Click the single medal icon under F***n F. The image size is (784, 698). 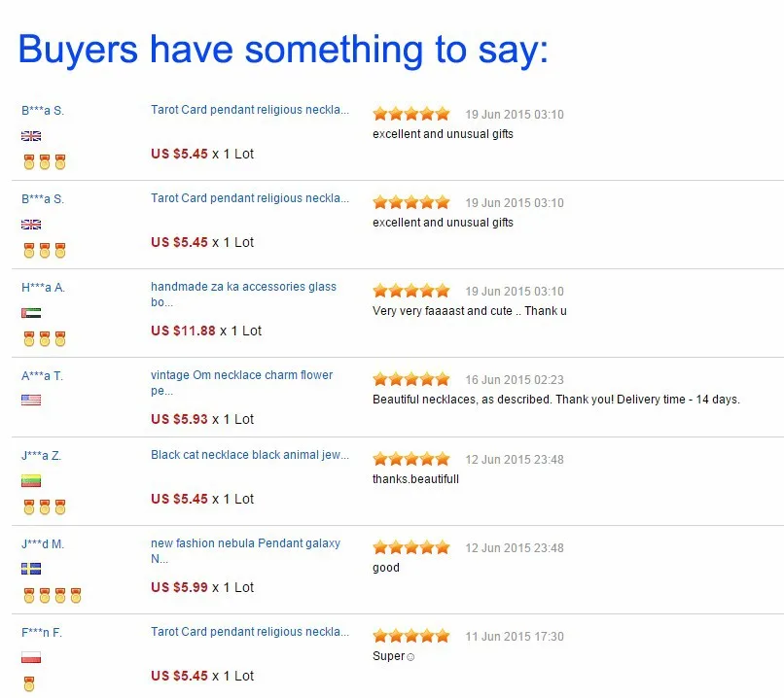[x=29, y=683]
